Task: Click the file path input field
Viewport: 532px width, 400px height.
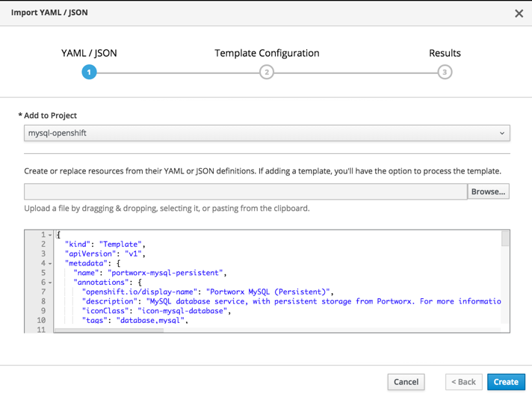Action: coord(245,191)
